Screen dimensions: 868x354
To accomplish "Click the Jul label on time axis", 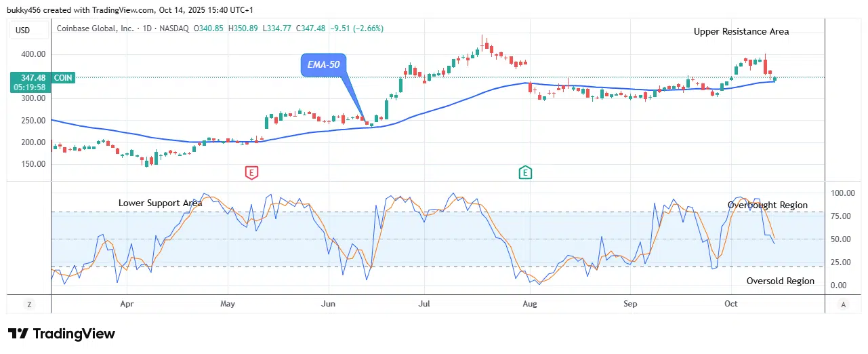I will (425, 304).
